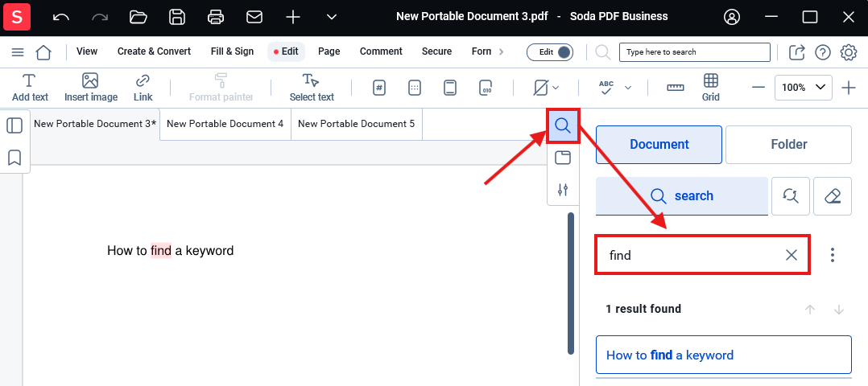868x386 pixels.
Task: Expand the whiteout tool dropdown arrow
Action: pyautogui.click(x=556, y=88)
